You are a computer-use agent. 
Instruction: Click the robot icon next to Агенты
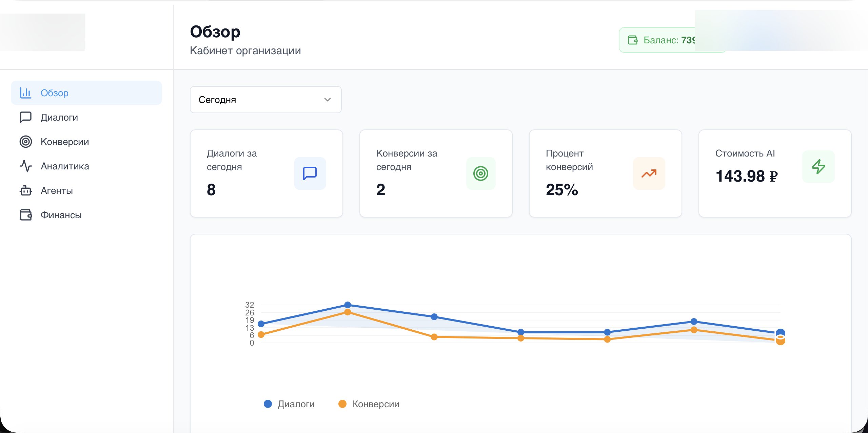click(x=25, y=190)
